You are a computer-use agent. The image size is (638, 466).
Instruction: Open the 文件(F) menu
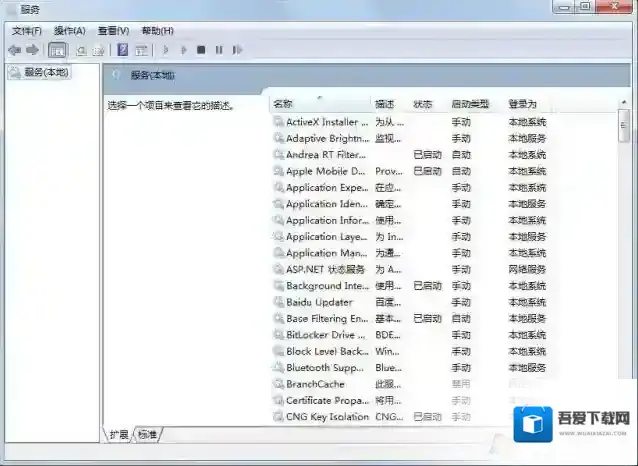coord(26,31)
